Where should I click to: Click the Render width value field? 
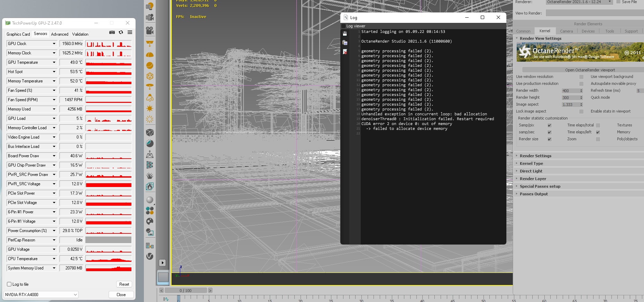click(570, 91)
